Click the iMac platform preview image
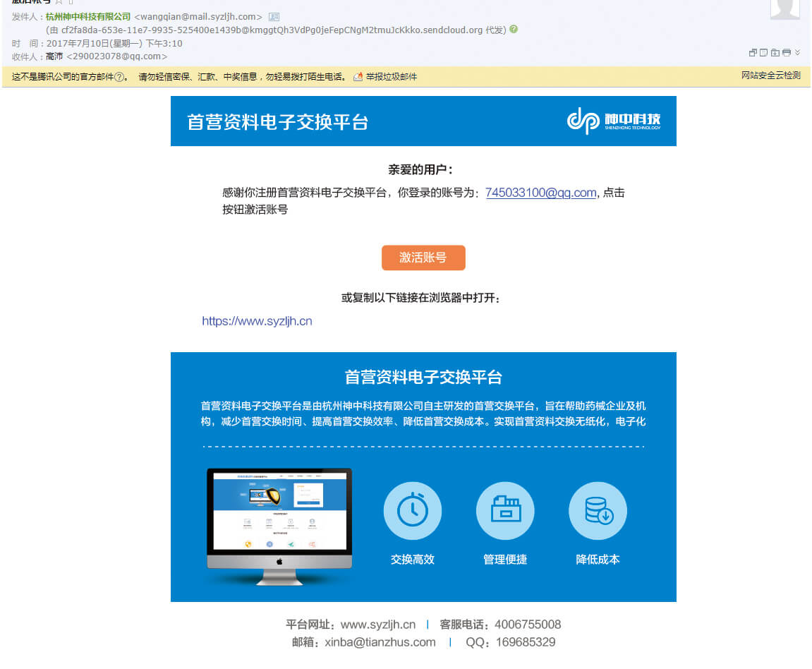This screenshot has height=669, width=812. click(x=279, y=526)
